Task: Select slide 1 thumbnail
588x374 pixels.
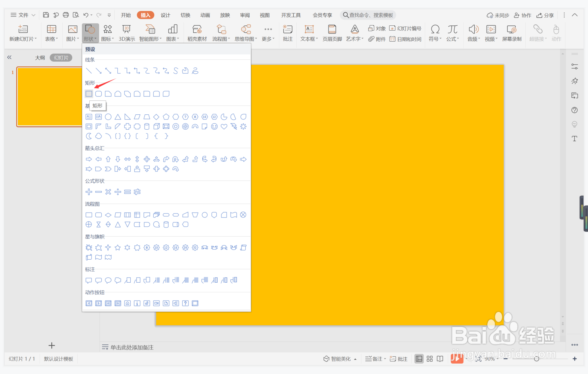Action: [x=49, y=97]
